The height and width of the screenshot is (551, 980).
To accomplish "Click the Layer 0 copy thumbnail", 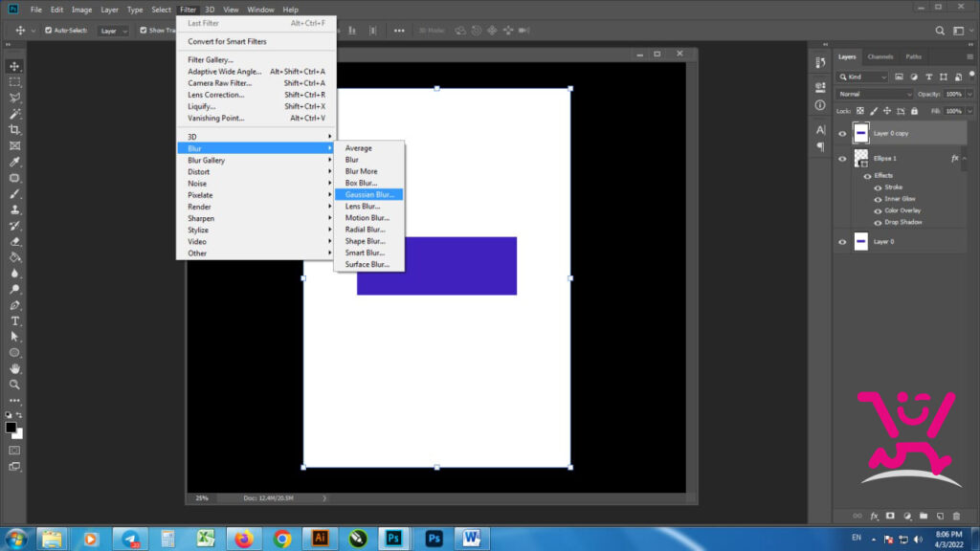I will [x=860, y=133].
